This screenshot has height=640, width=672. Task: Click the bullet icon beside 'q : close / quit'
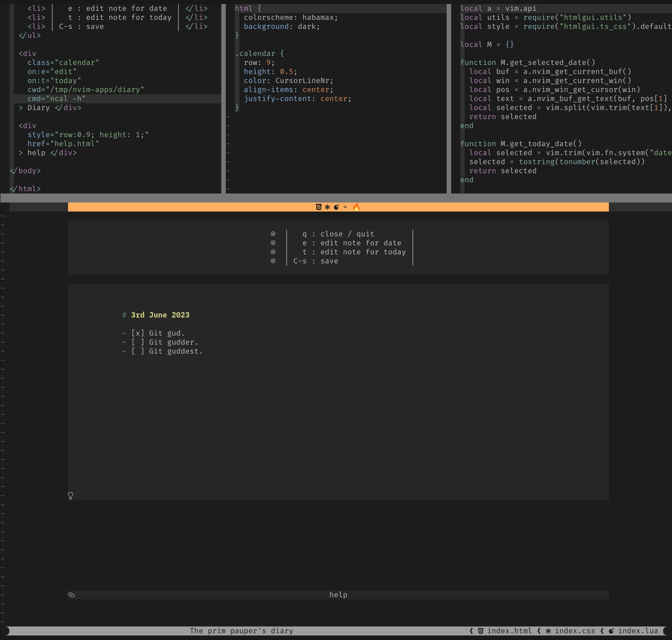click(273, 234)
